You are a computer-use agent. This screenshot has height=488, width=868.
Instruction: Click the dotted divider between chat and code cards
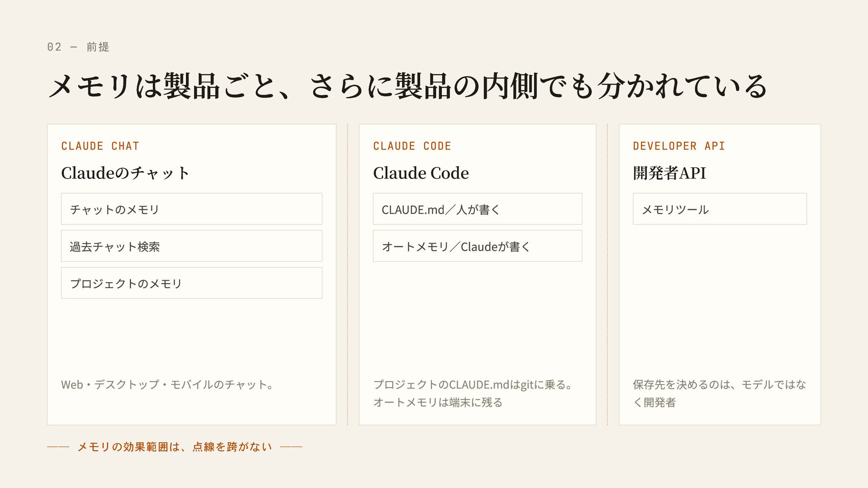tap(347, 274)
